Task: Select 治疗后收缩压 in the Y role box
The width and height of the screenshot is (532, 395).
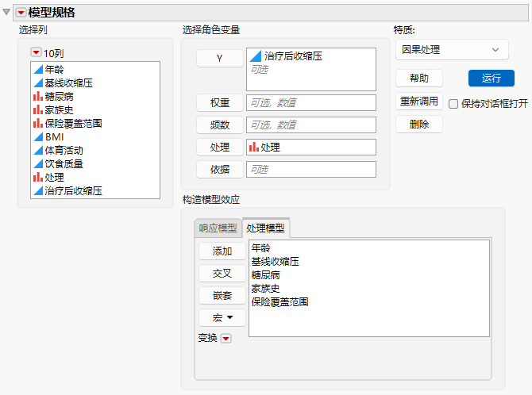Action: (x=293, y=56)
